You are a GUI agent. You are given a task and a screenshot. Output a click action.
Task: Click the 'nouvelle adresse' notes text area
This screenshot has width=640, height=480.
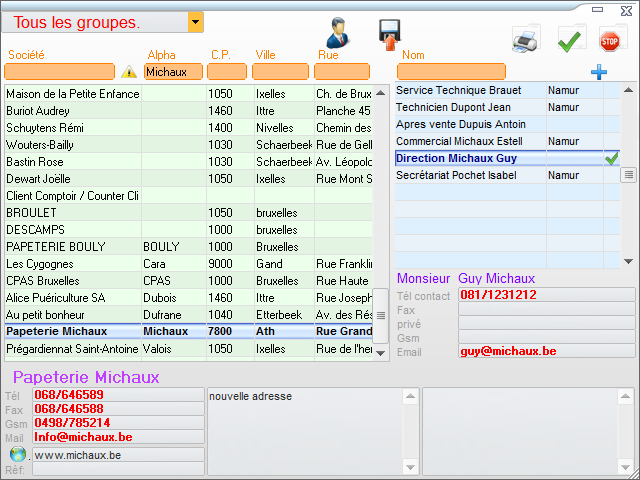pyautogui.click(x=305, y=430)
